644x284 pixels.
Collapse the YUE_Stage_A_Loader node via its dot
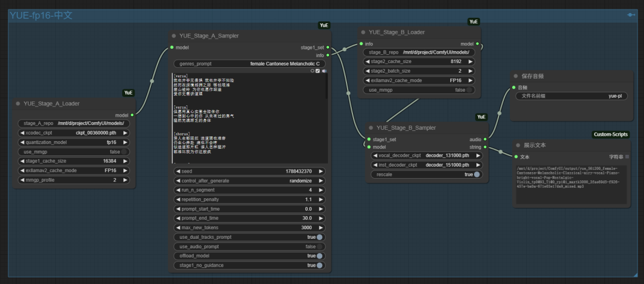click(18, 103)
